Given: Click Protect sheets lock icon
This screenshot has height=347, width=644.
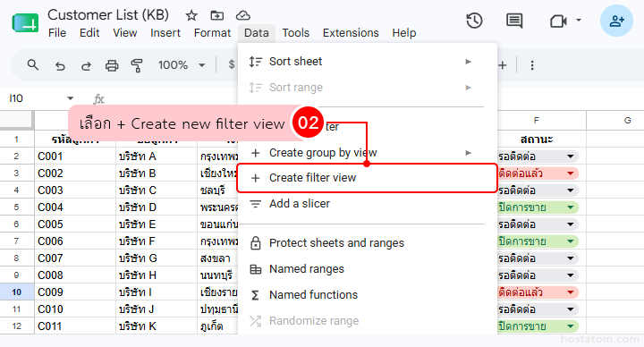Looking at the screenshot, I should point(256,242).
